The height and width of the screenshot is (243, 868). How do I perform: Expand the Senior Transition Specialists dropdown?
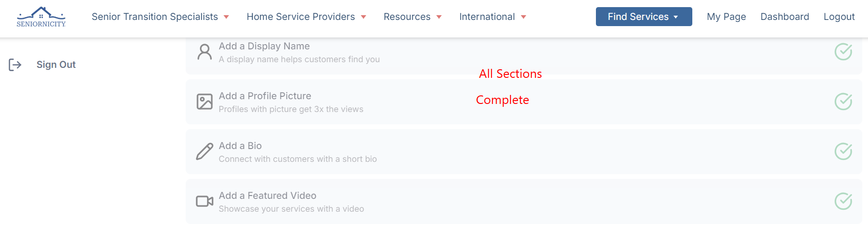tap(160, 17)
